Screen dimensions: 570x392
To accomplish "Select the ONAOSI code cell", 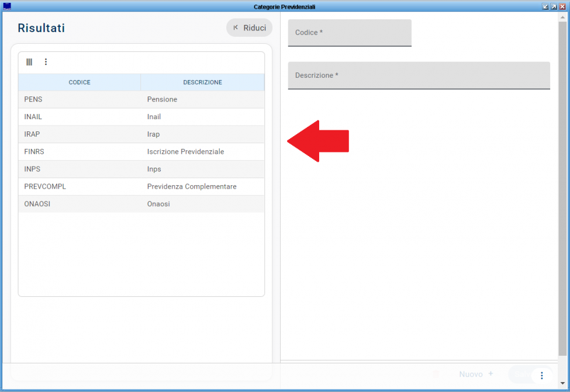I will pos(80,204).
